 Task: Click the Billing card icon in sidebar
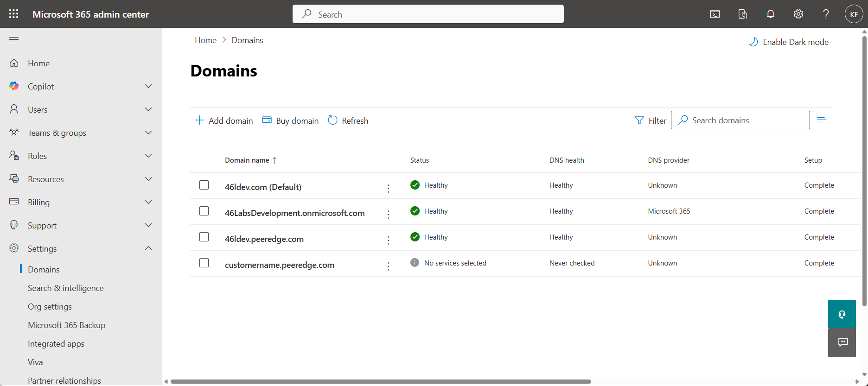[x=14, y=202]
